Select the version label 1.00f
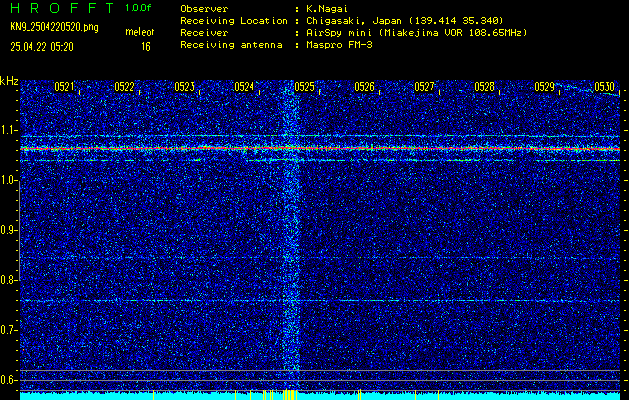 click(138, 8)
